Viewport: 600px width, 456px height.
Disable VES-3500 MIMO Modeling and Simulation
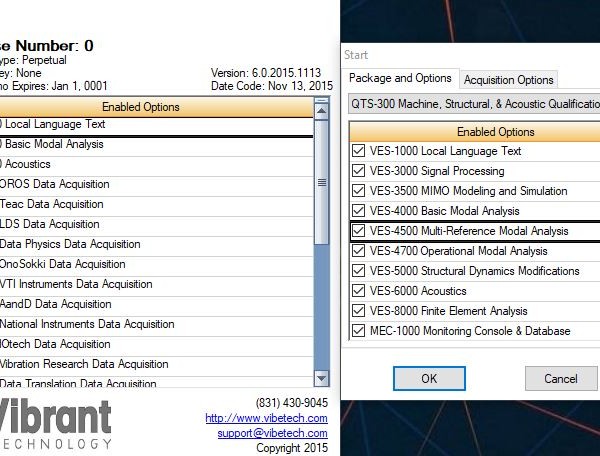click(x=359, y=191)
